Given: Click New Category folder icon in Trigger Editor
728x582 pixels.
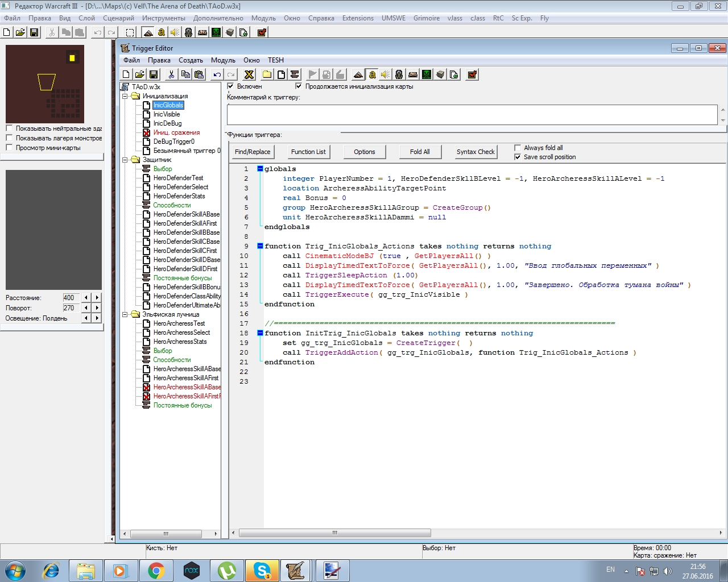Looking at the screenshot, I should (267, 74).
